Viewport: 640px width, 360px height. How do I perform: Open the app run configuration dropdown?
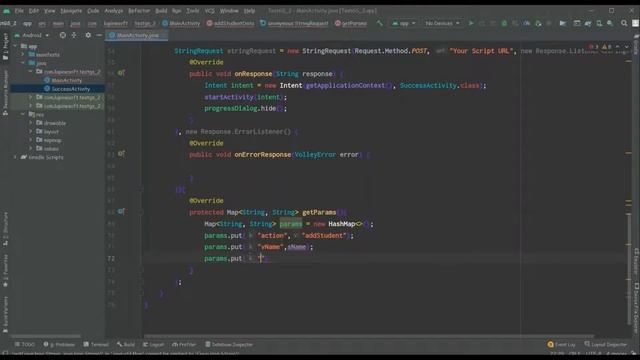click(403, 23)
